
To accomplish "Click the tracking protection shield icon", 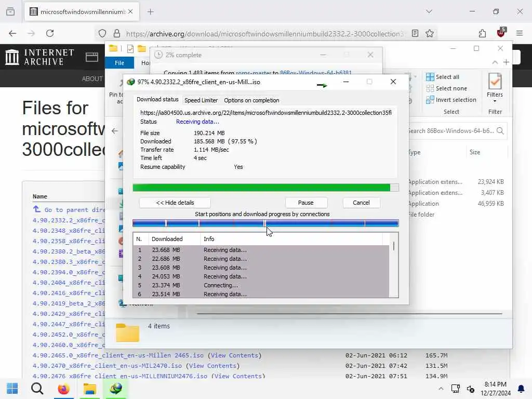I will click(x=102, y=33).
